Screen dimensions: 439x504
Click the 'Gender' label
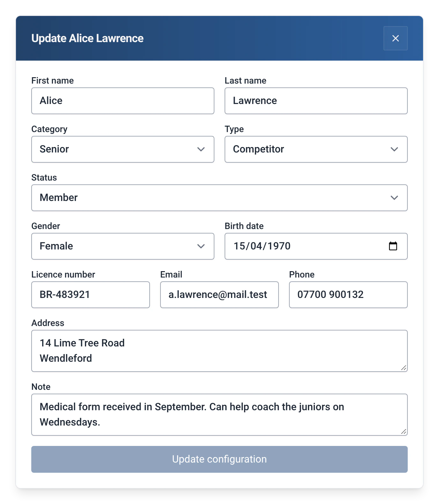tap(46, 226)
